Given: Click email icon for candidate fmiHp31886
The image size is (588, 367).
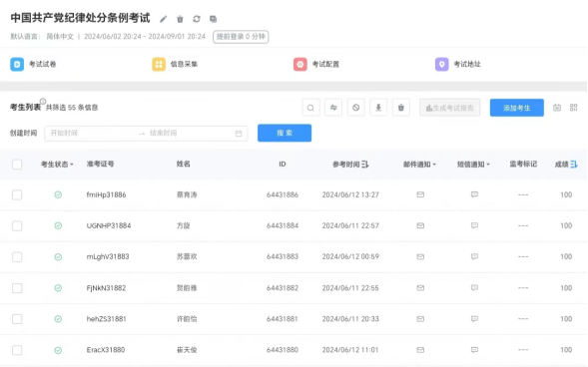Looking at the screenshot, I should (420, 194).
